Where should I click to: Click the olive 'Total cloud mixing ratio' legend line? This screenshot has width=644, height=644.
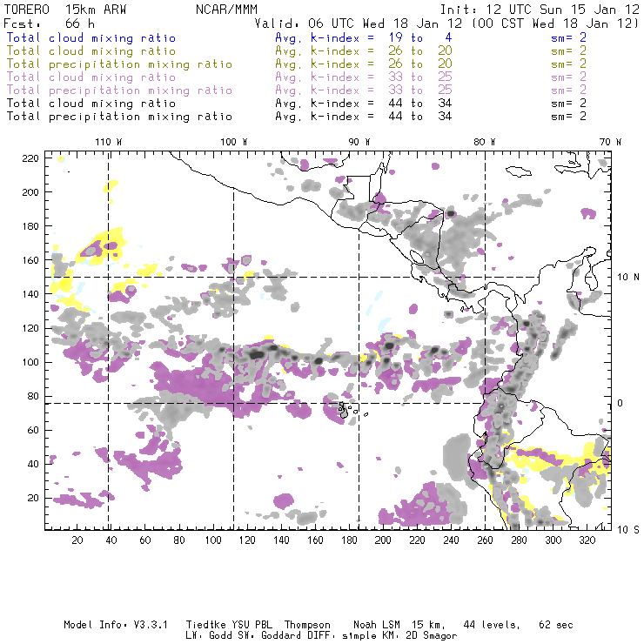coord(91,51)
